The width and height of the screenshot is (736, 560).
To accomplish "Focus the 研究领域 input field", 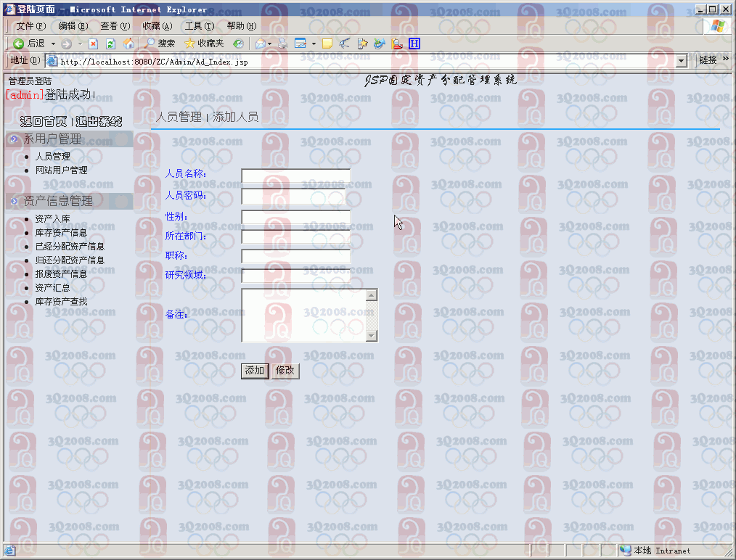I will [x=295, y=276].
